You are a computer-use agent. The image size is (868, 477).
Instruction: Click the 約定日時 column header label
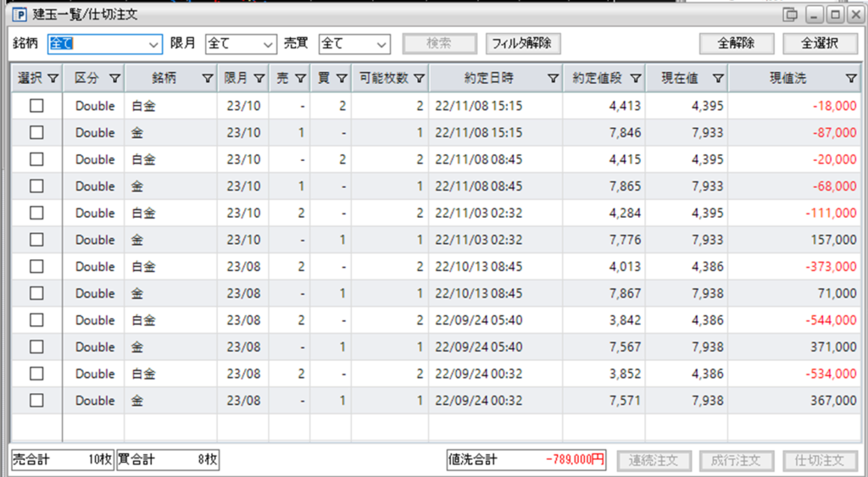(489, 79)
